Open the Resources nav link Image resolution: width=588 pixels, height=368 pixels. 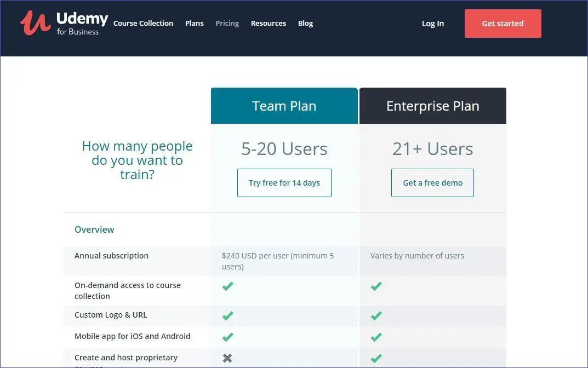268,24
